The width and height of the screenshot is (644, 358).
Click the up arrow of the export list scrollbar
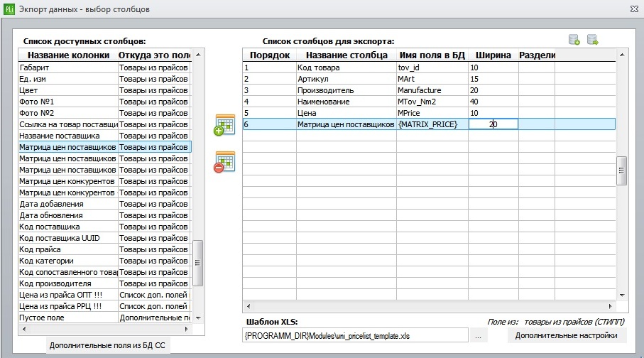pyautogui.click(x=622, y=55)
